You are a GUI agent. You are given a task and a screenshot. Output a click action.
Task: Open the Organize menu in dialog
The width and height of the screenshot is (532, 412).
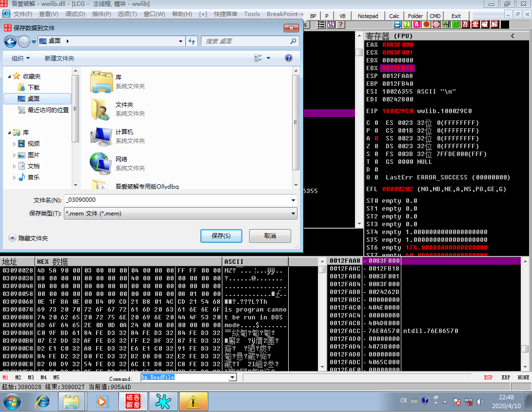(x=20, y=58)
